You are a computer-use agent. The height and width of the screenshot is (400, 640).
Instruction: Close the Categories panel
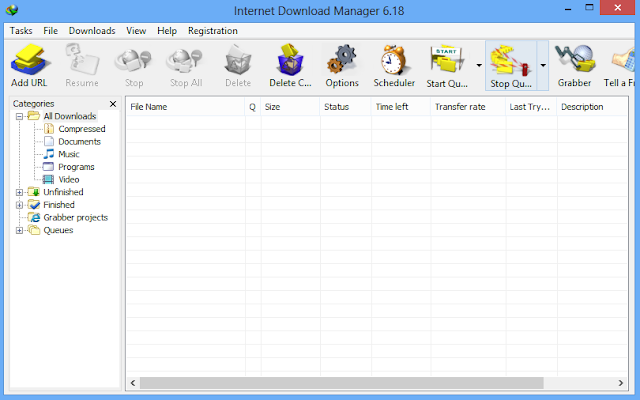113,104
